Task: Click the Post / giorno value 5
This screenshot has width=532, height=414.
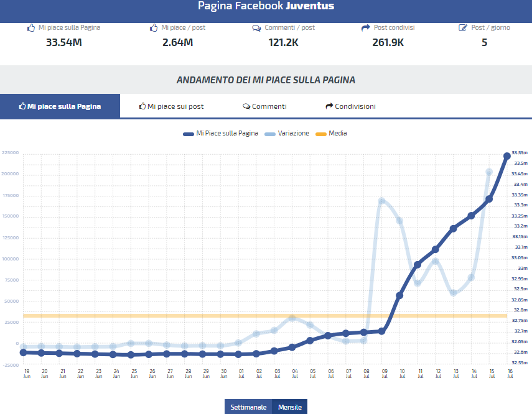Action: tap(484, 42)
